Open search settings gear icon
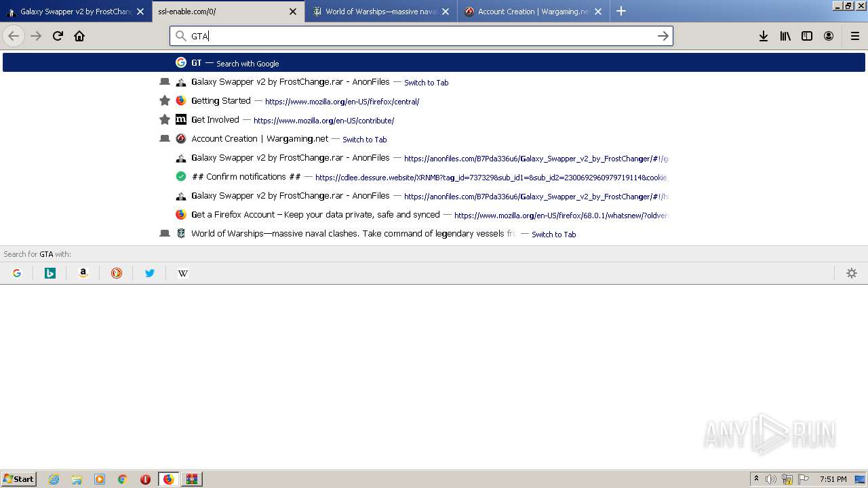 pos(852,273)
